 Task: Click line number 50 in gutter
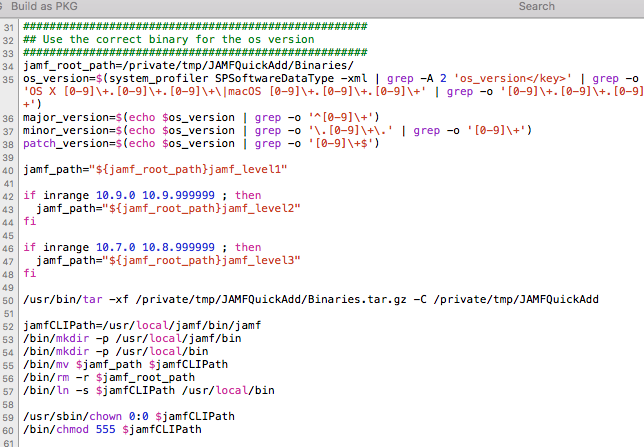pos(8,300)
